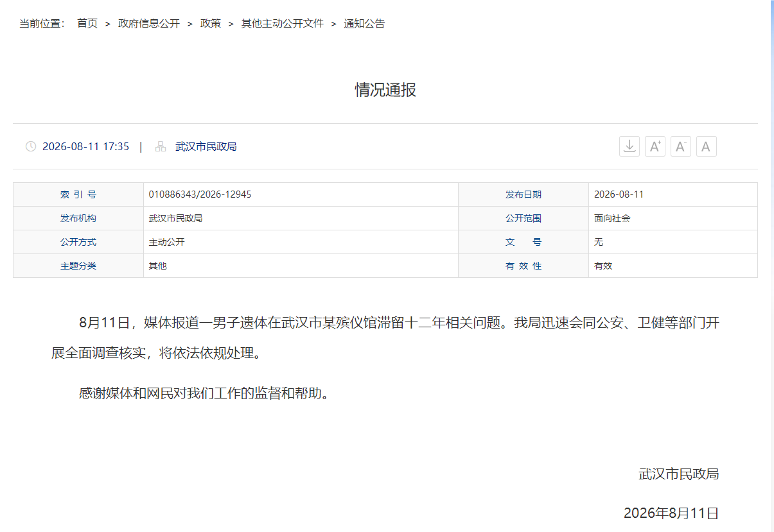Open 政府信息公开 breadcrumb link

pyautogui.click(x=149, y=24)
